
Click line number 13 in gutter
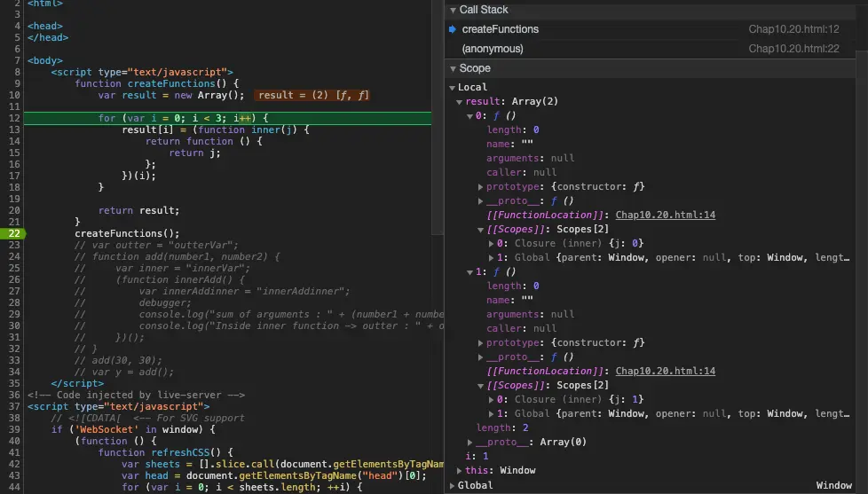click(x=14, y=129)
